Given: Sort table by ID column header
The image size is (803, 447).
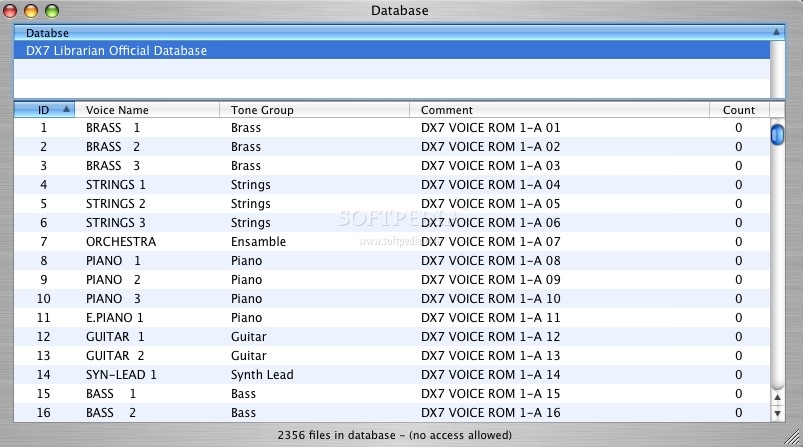Looking at the screenshot, I should tap(44, 110).
